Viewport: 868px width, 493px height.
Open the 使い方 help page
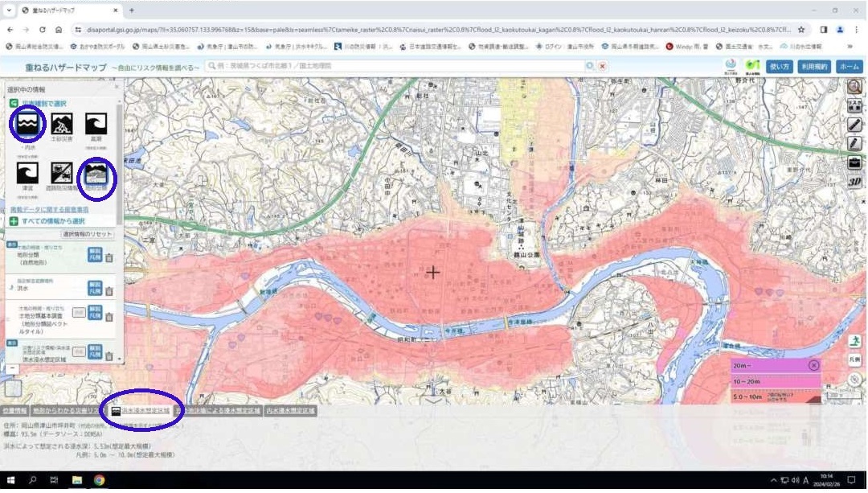(779, 67)
